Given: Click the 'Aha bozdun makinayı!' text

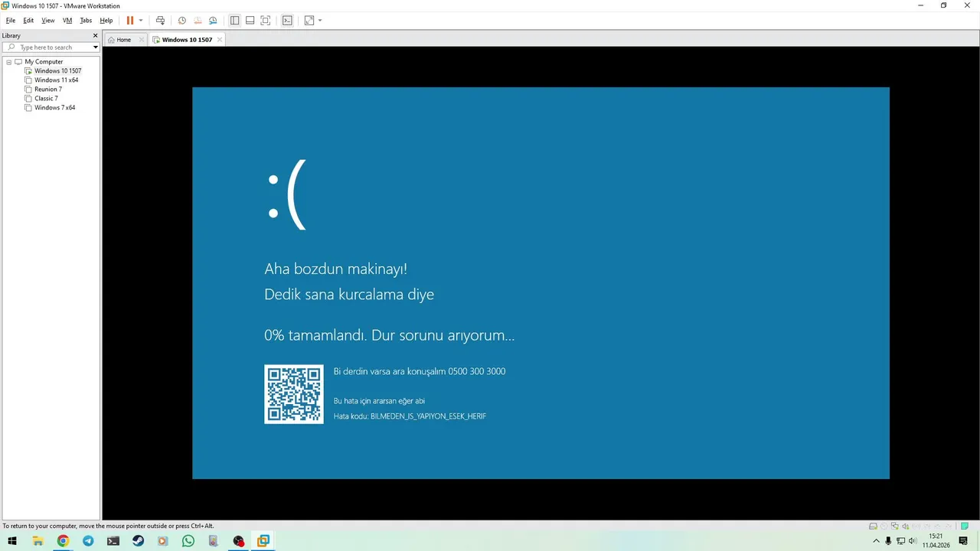Looking at the screenshot, I should point(335,269).
